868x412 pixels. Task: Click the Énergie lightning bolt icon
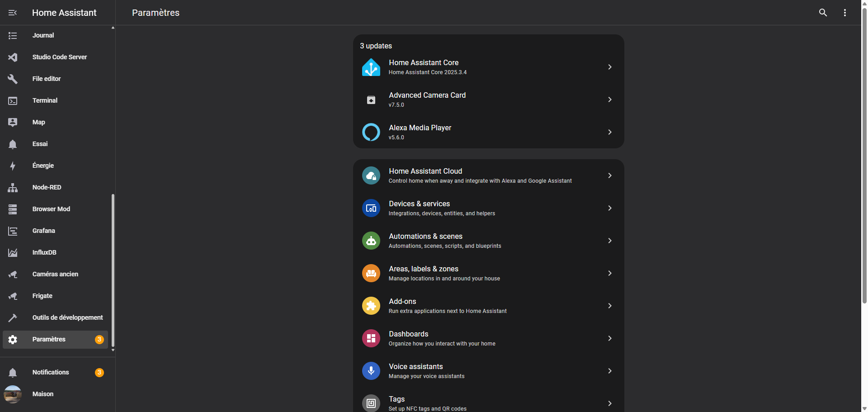[13, 166]
